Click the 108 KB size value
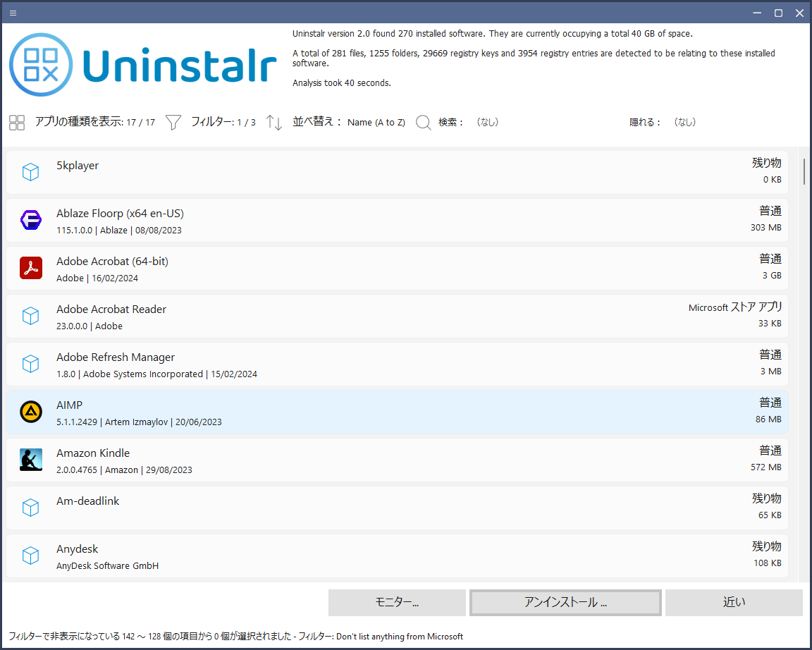The image size is (812, 650). click(768, 563)
